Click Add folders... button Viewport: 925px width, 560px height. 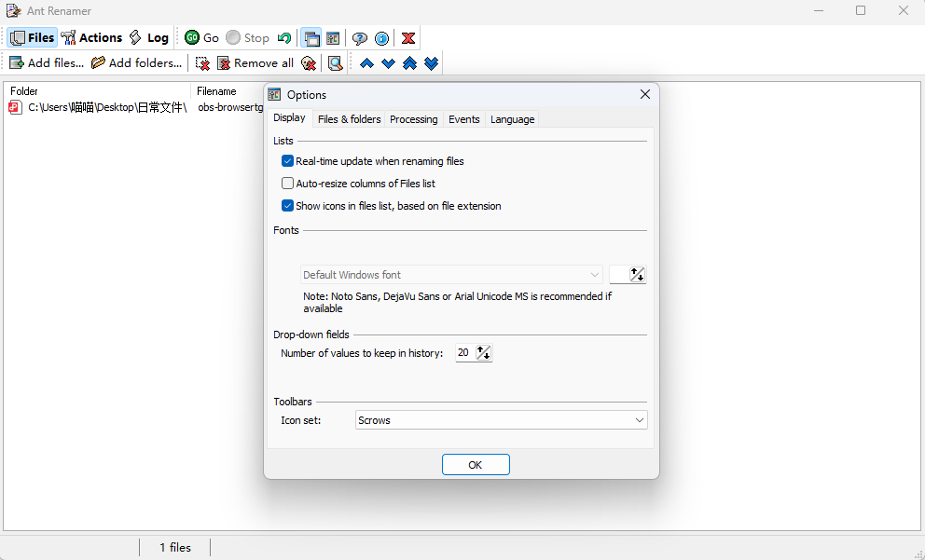pos(136,63)
